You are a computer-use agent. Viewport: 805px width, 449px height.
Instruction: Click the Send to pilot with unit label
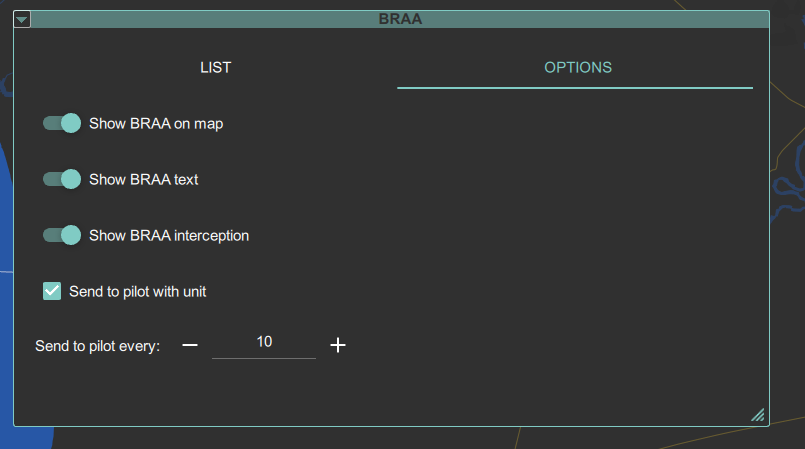tap(138, 291)
